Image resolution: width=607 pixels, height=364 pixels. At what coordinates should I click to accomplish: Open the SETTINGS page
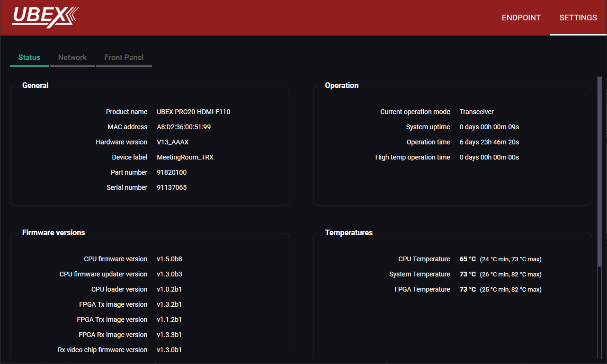(x=578, y=18)
